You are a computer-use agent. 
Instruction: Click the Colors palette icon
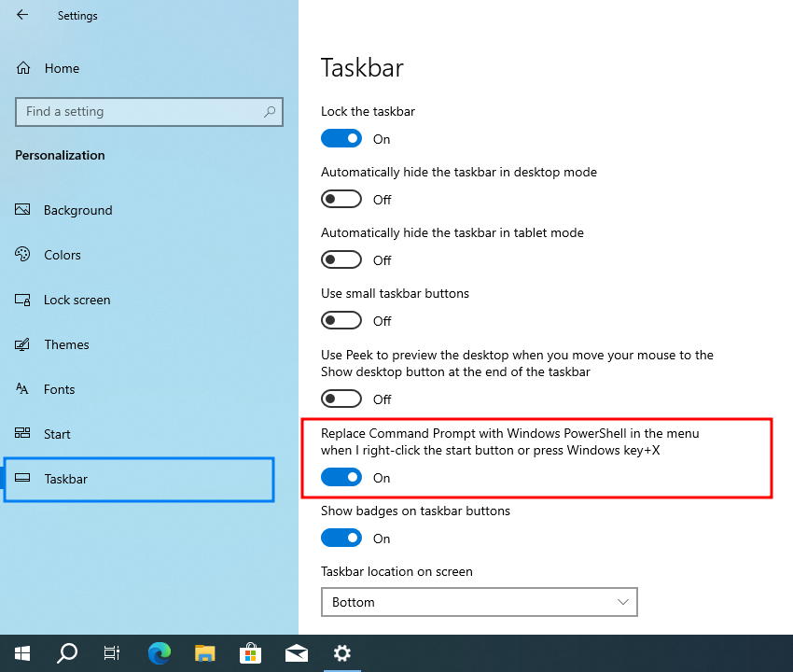[22, 254]
